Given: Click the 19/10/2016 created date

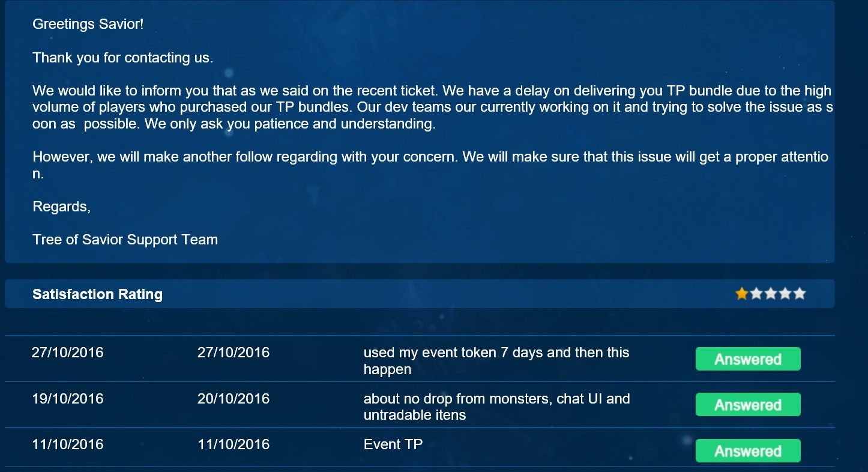Looking at the screenshot, I should pyautogui.click(x=67, y=399).
